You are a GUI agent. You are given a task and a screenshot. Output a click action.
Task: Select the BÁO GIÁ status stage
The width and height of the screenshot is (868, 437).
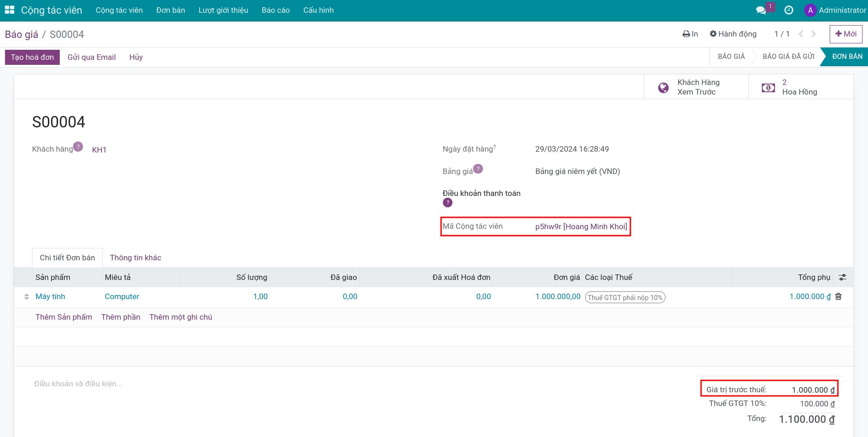click(x=731, y=57)
